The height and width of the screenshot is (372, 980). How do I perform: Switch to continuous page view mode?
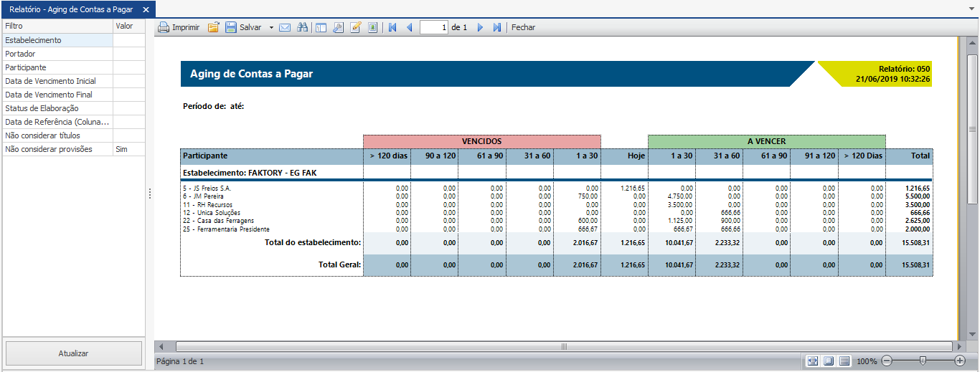844,361
